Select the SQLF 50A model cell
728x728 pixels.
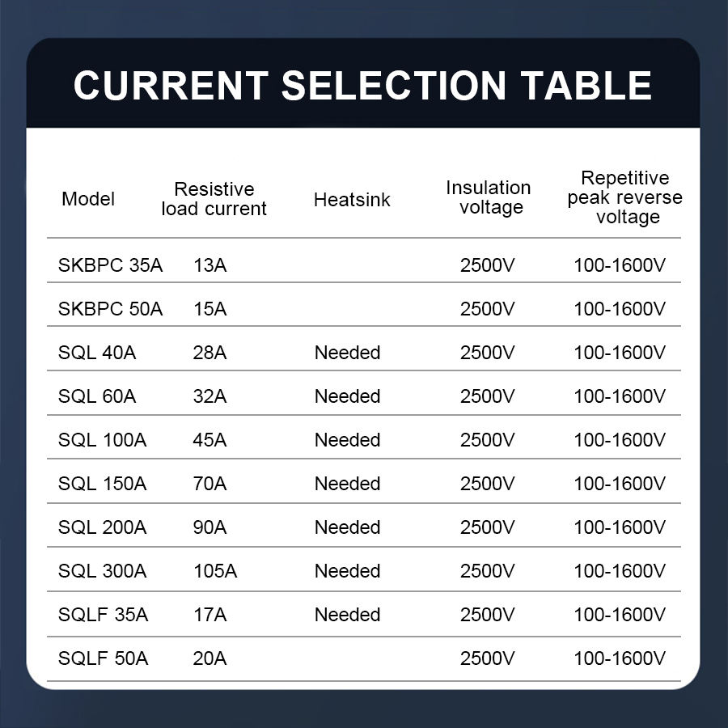tap(103, 658)
